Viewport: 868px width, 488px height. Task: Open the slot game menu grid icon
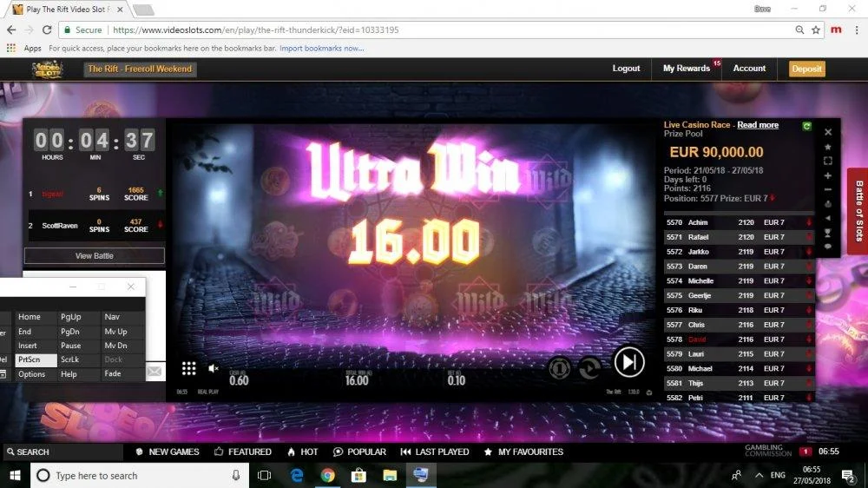click(x=188, y=368)
